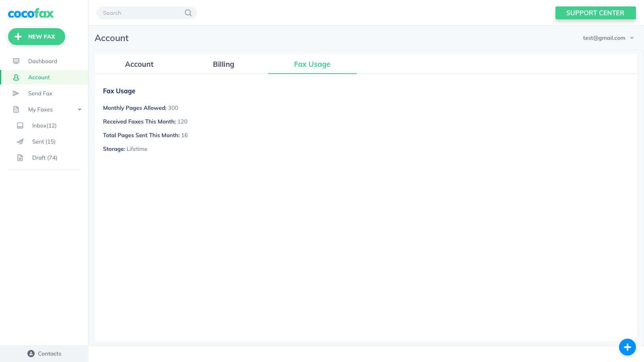Open the Account tab
The height and width of the screenshot is (362, 644).
pyautogui.click(x=139, y=64)
